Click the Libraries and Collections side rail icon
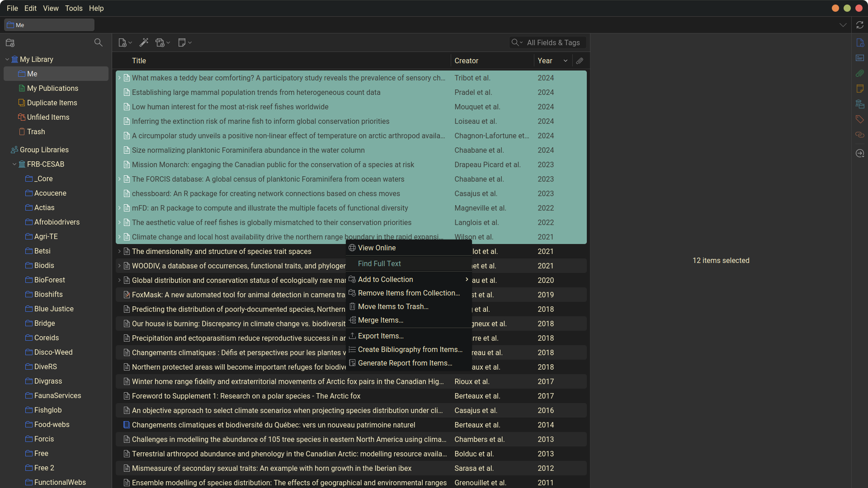The width and height of the screenshot is (868, 488). point(860,104)
